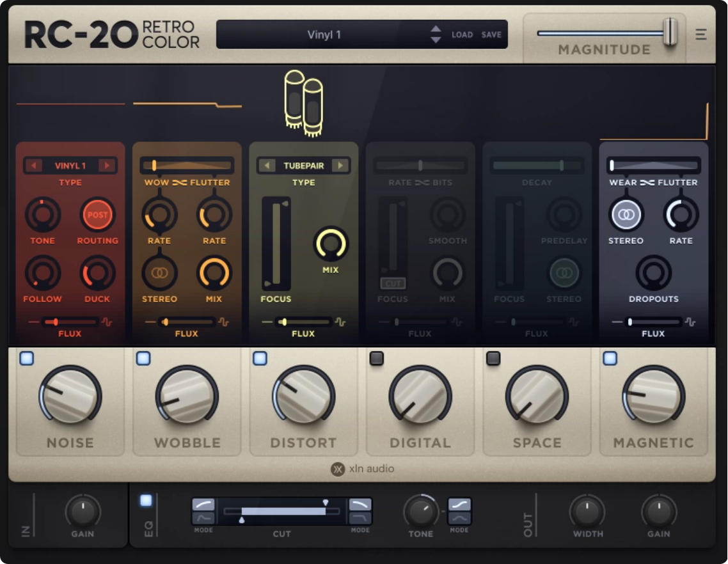Open the hamburger menu icon
The width and height of the screenshot is (728, 564).
(x=700, y=35)
